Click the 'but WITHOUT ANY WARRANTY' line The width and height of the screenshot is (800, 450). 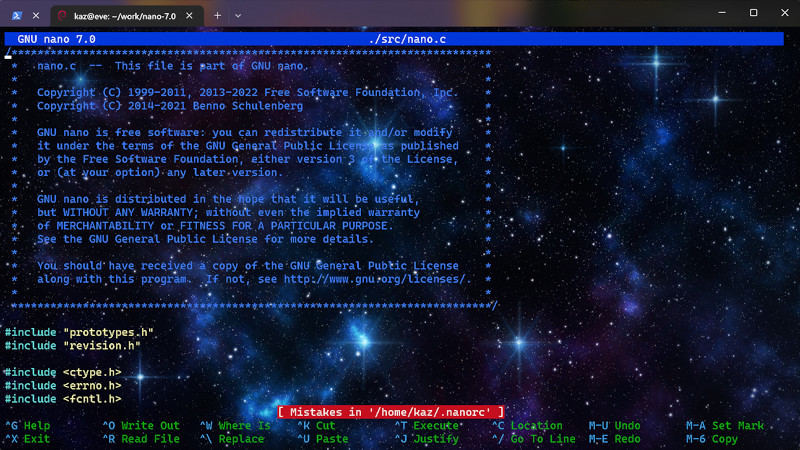point(228,212)
